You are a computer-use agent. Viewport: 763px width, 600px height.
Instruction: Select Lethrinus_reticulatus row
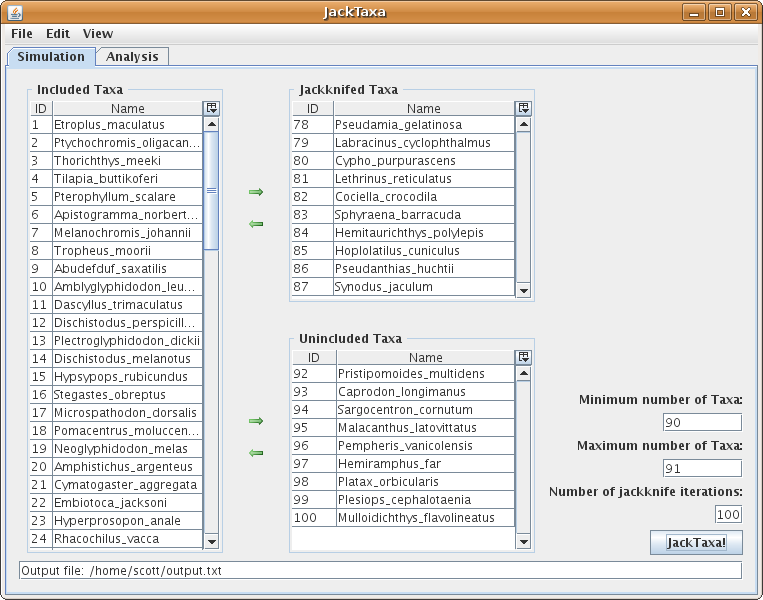403,179
